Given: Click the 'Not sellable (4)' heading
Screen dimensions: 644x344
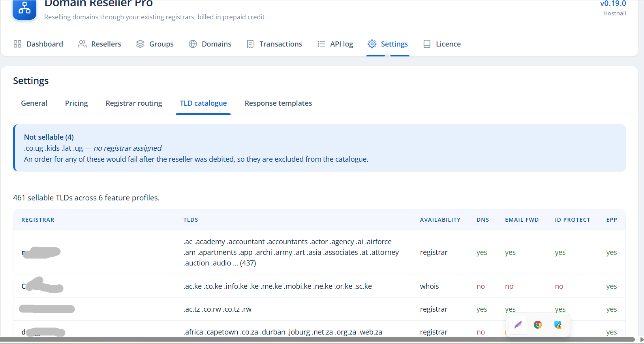Looking at the screenshot, I should [x=49, y=137].
